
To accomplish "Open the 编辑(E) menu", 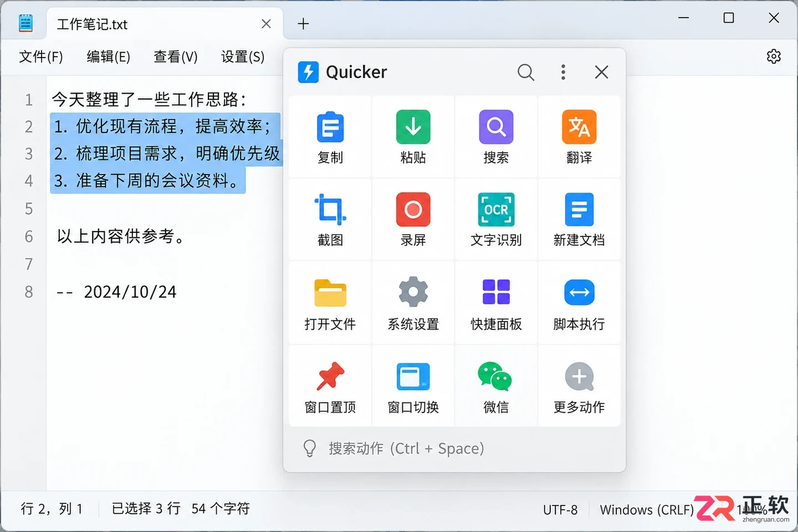I will 109,57.
